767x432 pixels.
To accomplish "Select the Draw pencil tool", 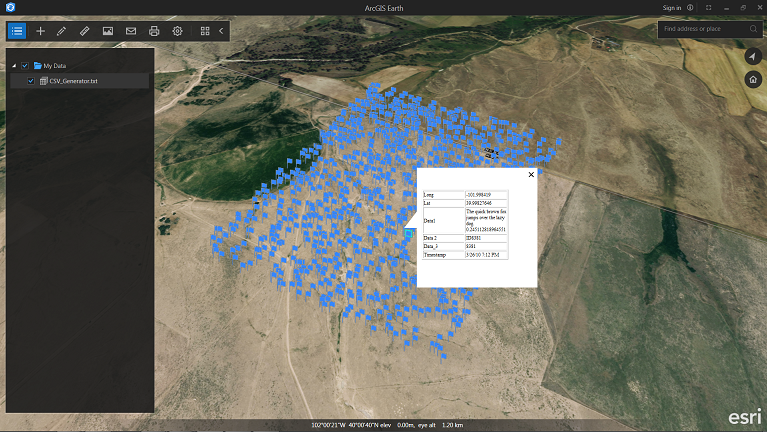I will [x=61, y=31].
